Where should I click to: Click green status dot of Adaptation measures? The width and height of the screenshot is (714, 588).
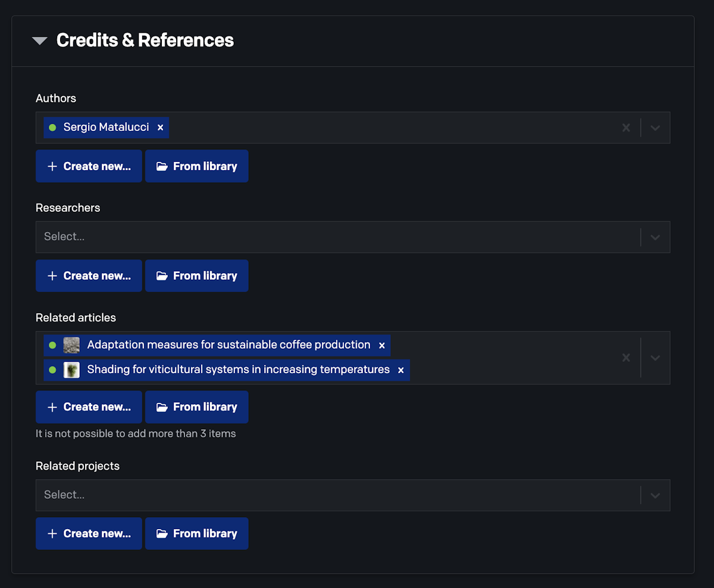(x=52, y=345)
